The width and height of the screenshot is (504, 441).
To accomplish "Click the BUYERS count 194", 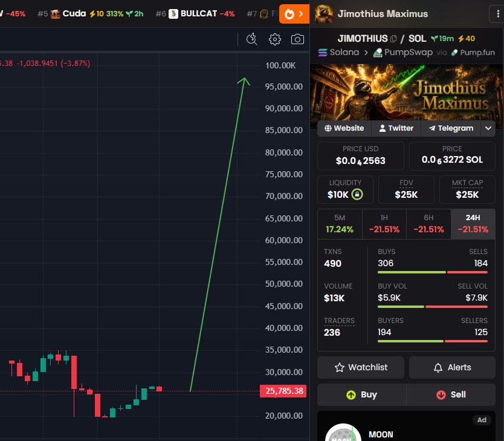I will pos(384,332).
